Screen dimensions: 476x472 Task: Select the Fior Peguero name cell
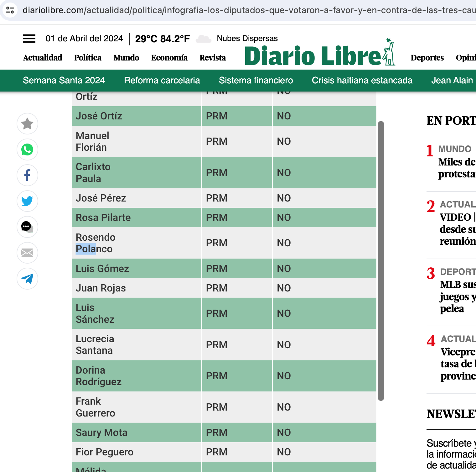pos(137,452)
